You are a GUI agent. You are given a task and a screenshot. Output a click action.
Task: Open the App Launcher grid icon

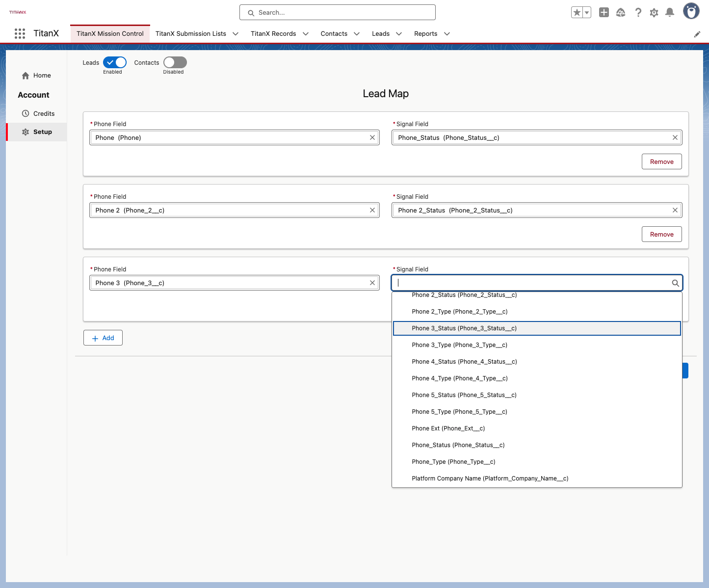point(20,33)
